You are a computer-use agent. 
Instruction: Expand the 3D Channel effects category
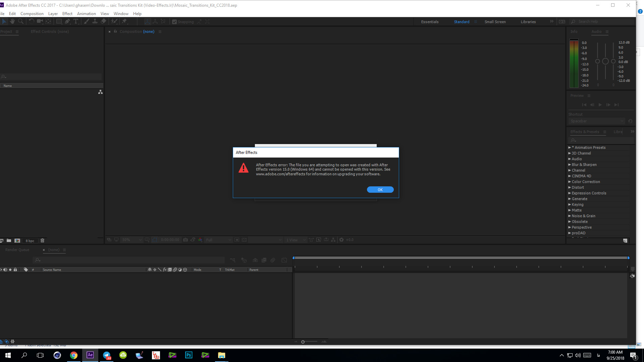point(570,153)
